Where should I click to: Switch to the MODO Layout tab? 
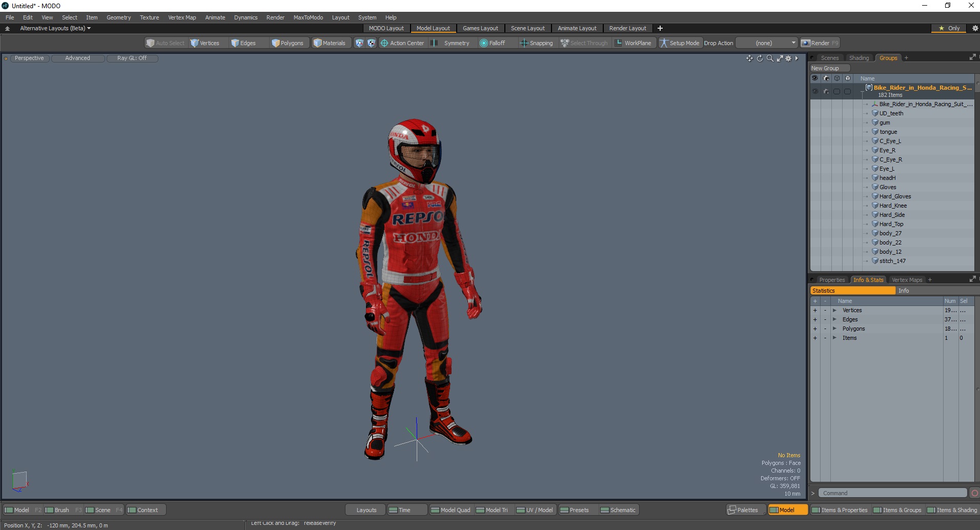point(386,28)
